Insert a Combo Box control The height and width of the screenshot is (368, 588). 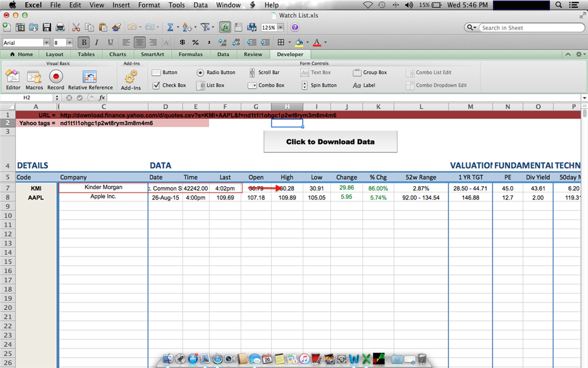coord(266,85)
